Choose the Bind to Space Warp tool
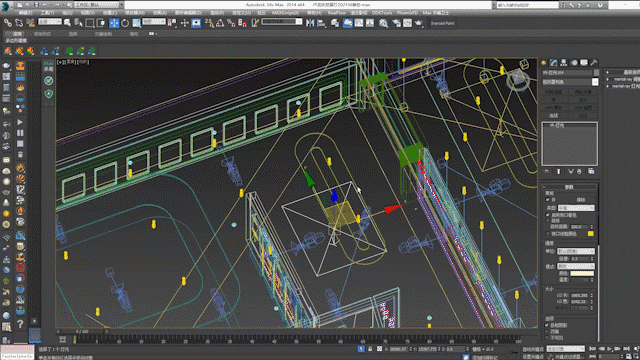Image resolution: width=640 pixels, height=360 pixels. (x=31, y=23)
